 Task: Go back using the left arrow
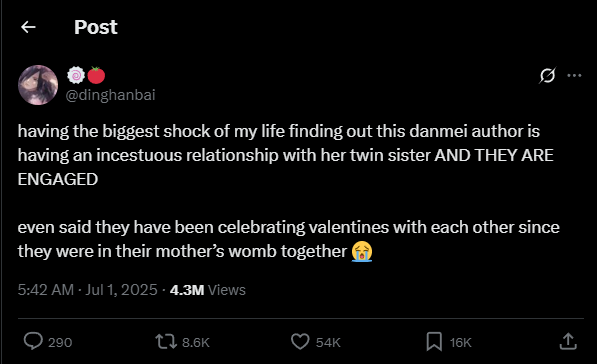(28, 27)
